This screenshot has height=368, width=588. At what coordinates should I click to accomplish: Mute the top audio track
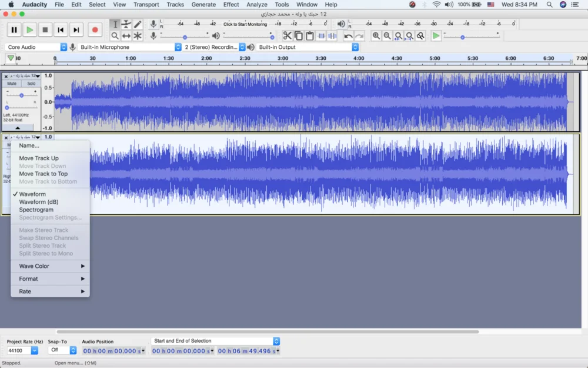pyautogui.click(x=12, y=84)
